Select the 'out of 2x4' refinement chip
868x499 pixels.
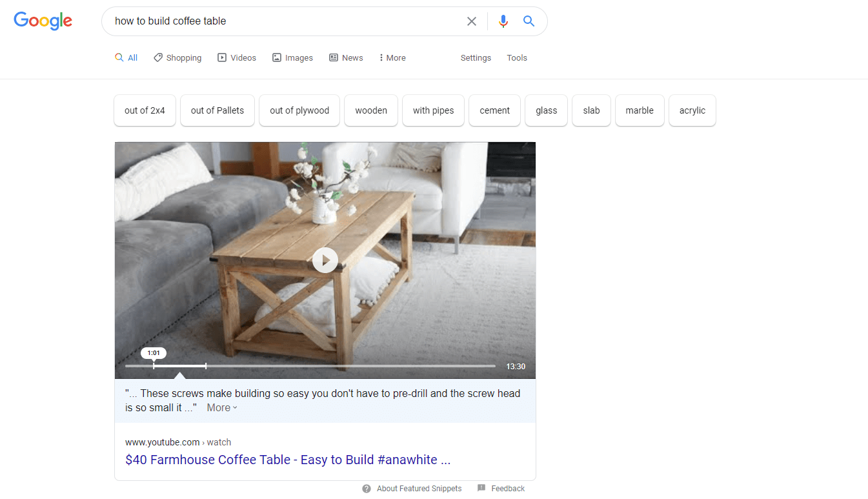[x=145, y=110]
